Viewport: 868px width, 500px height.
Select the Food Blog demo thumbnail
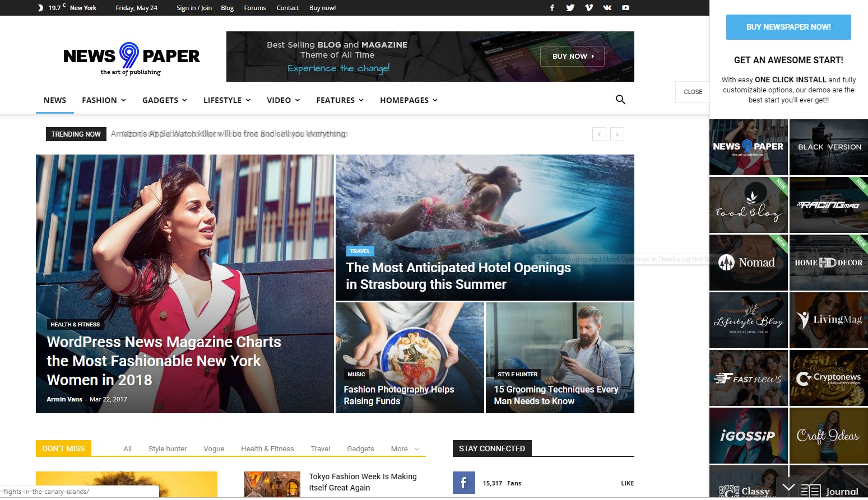click(x=748, y=205)
